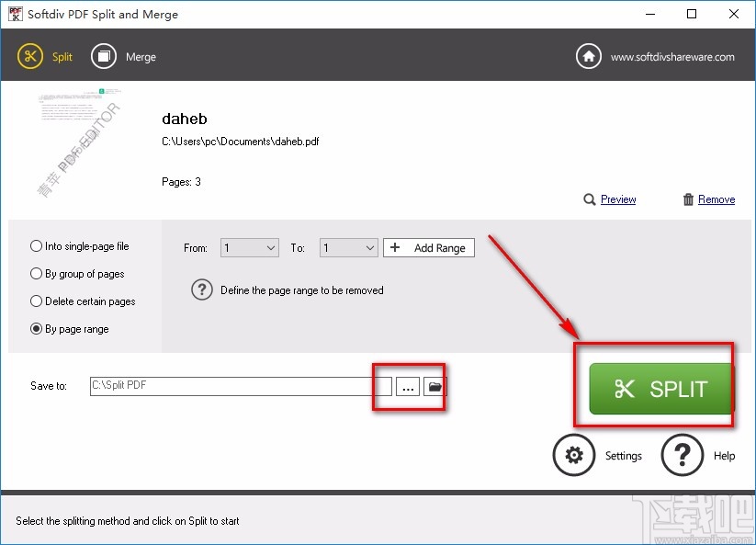Screen dimensions: 756x545
Task: Click the help question mark next to range hint
Action: point(201,290)
